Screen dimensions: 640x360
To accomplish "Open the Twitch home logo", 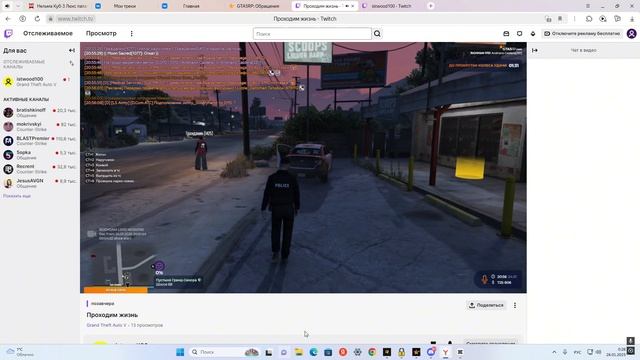I will 8,33.
